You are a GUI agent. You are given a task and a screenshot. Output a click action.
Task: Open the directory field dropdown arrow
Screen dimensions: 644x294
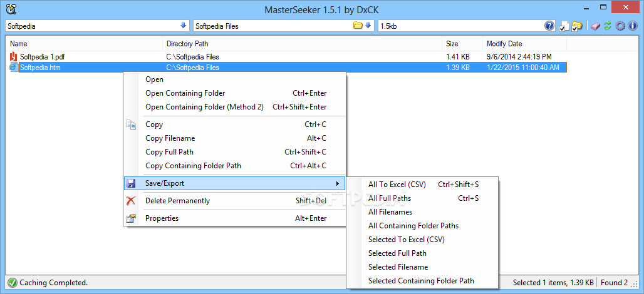point(368,26)
